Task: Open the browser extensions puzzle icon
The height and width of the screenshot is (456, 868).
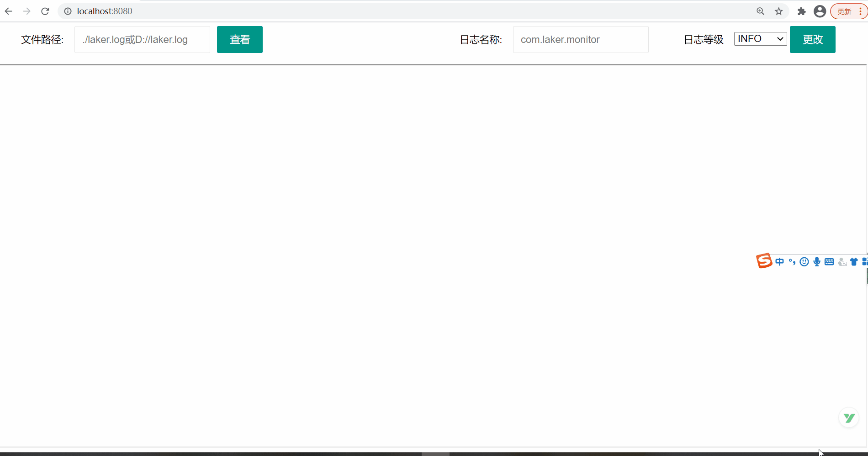Action: pos(801,11)
